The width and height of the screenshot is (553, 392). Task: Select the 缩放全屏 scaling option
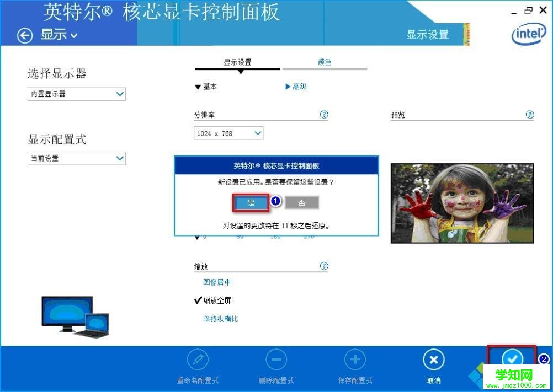213,300
